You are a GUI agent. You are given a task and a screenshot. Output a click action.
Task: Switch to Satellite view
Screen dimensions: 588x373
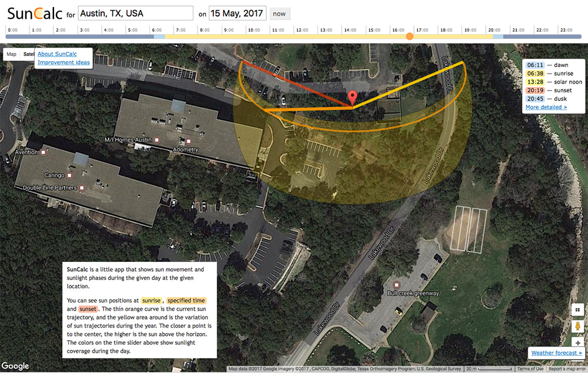[28, 54]
